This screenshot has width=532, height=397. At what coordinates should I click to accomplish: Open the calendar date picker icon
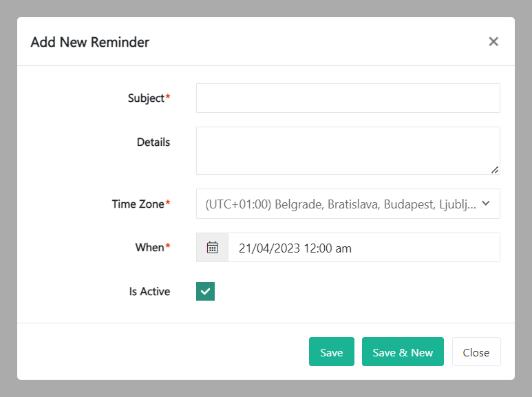(213, 248)
